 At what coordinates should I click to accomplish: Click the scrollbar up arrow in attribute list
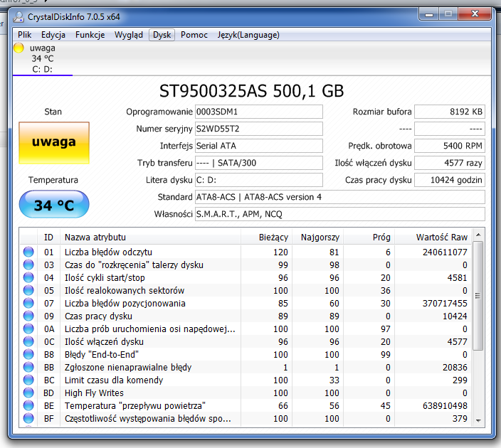(478, 235)
